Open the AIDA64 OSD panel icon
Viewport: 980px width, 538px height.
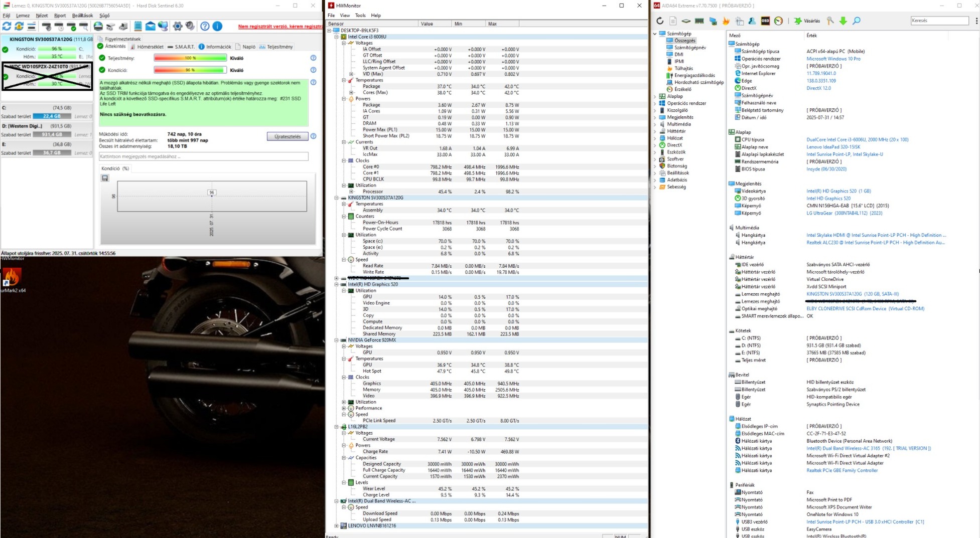click(x=765, y=21)
